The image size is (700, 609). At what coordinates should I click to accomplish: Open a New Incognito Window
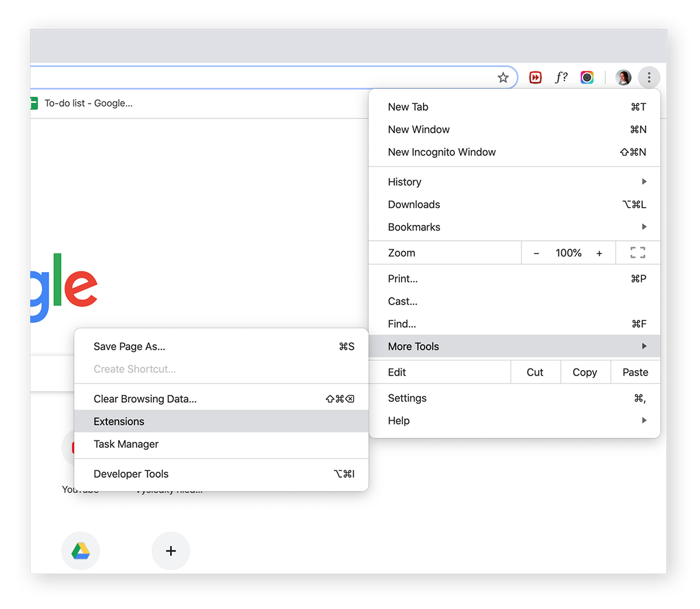[442, 152]
